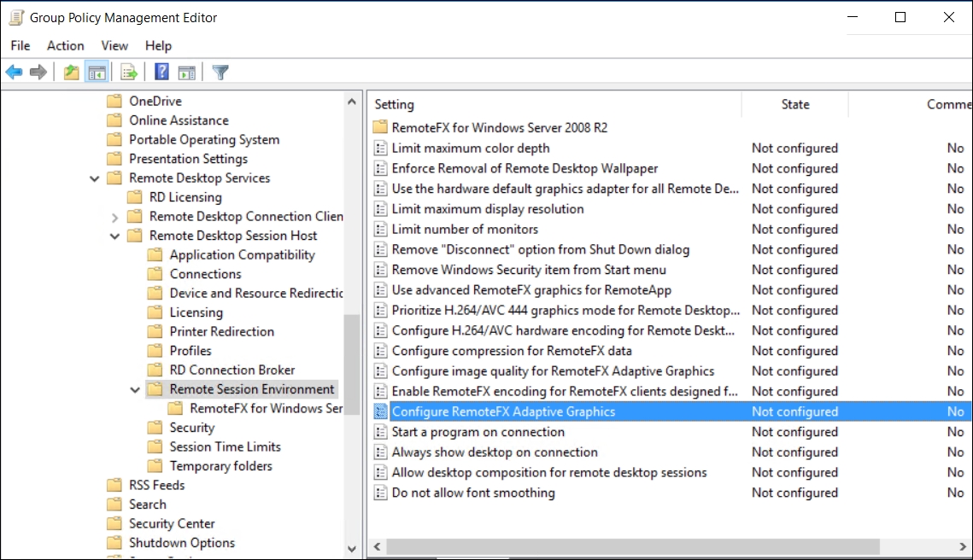
Task: Collapse the Remote Session Environment node
Action: tap(135, 389)
